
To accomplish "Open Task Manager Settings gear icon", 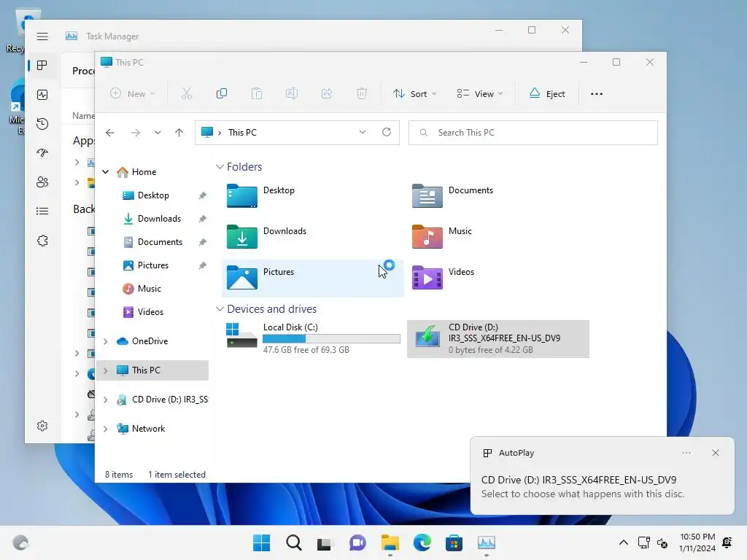I will 42,426.
